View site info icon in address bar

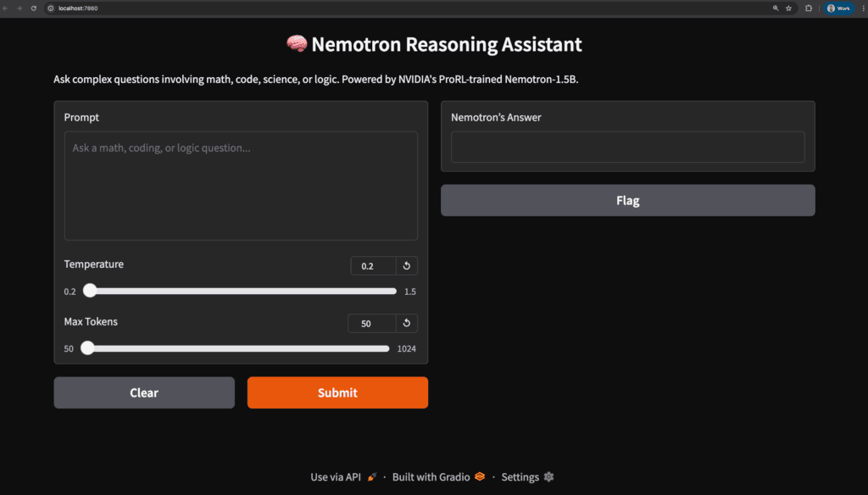pos(51,8)
